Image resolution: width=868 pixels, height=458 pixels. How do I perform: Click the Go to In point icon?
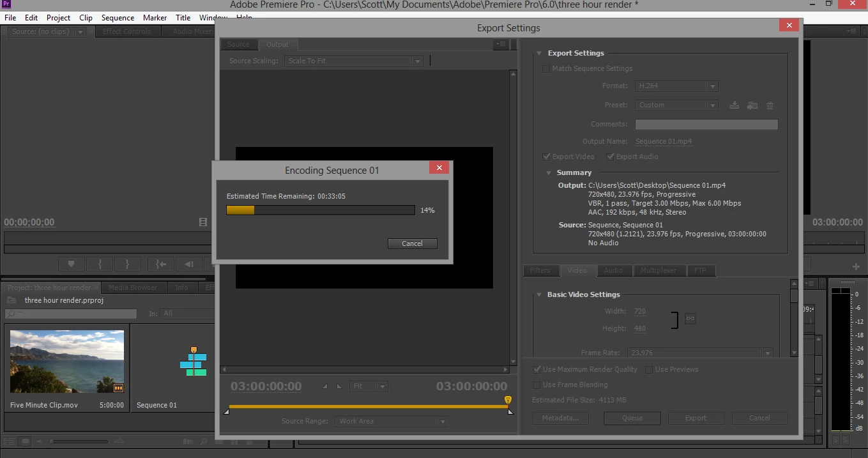[x=161, y=264]
